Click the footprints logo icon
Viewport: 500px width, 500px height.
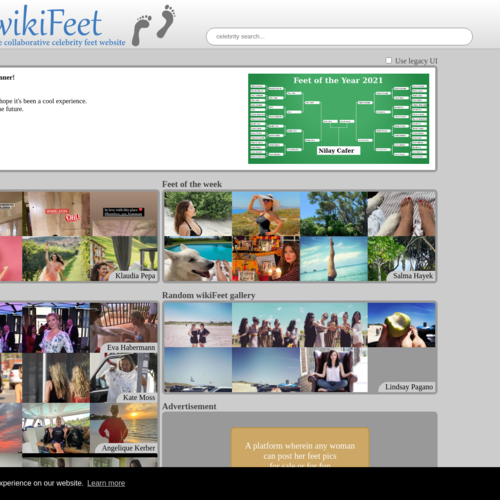(154, 25)
